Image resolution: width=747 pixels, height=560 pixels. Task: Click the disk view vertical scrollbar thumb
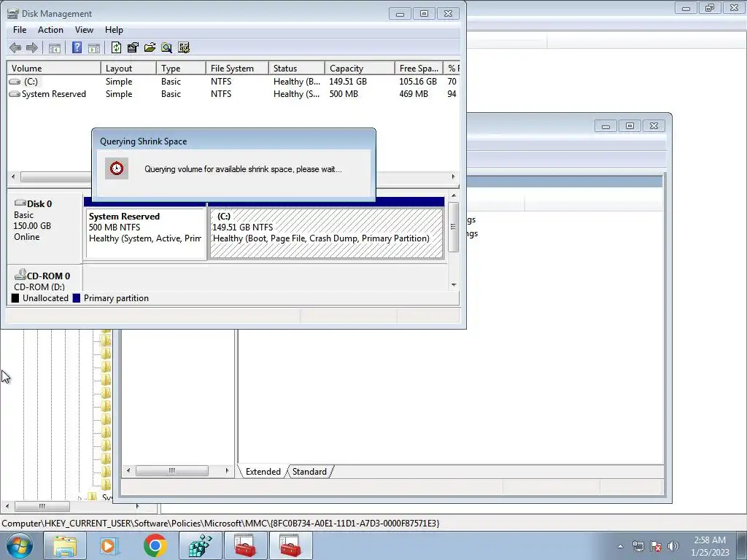(x=454, y=227)
